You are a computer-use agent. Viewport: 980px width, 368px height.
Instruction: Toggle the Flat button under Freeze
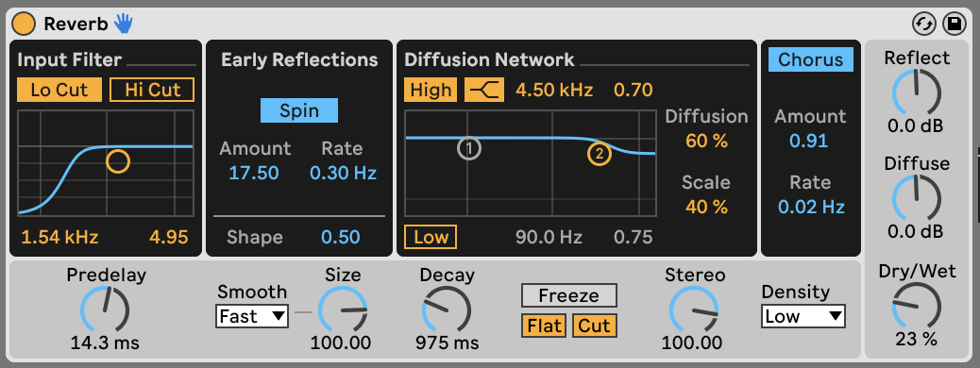544,326
